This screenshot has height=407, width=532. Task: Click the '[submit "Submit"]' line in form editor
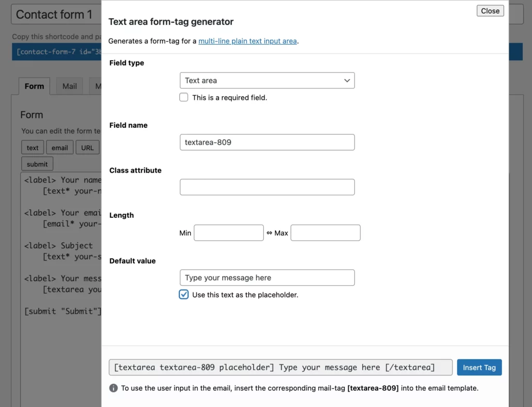[62, 311]
